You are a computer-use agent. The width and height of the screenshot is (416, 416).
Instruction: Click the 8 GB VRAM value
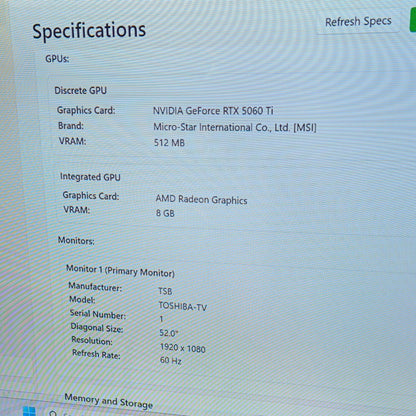[x=165, y=213]
